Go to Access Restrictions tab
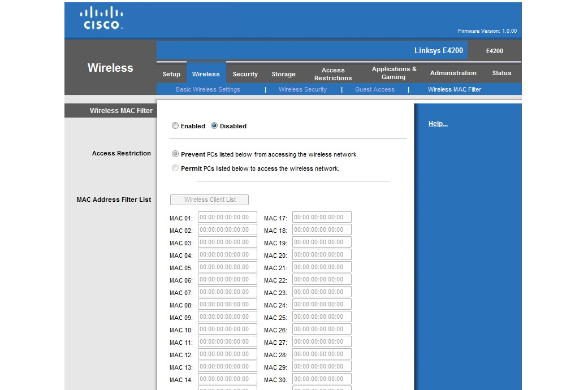This screenshot has height=390, width=588. click(x=333, y=74)
